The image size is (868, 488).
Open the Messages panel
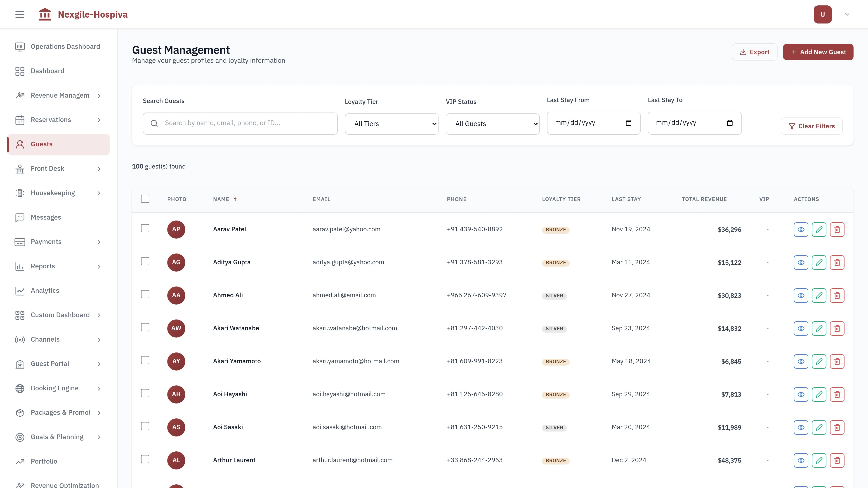point(45,217)
